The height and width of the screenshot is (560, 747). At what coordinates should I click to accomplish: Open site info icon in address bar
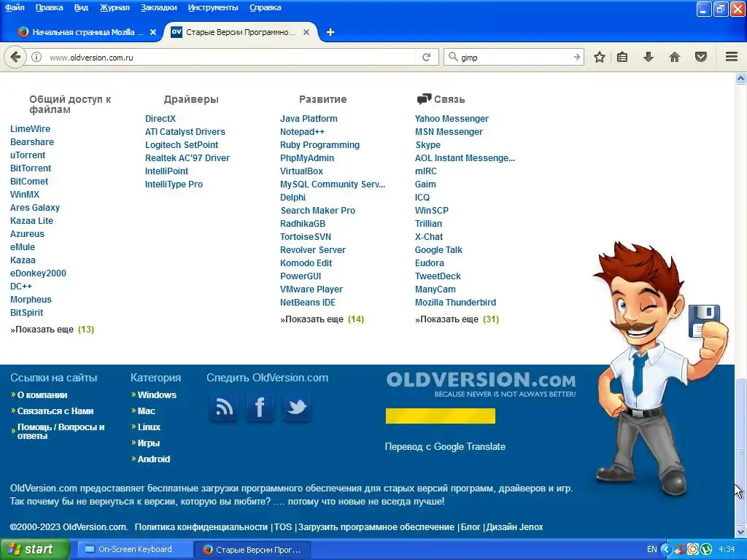coord(36,57)
